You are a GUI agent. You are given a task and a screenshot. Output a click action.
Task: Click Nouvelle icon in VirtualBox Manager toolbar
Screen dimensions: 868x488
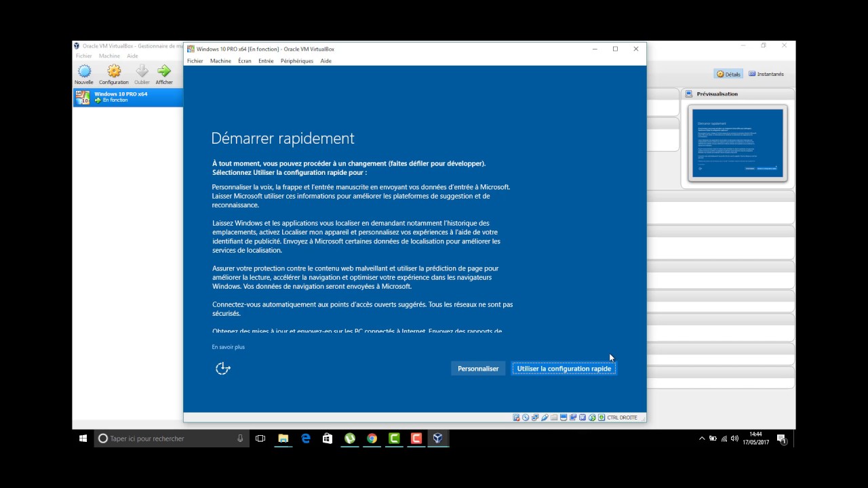pos(84,70)
